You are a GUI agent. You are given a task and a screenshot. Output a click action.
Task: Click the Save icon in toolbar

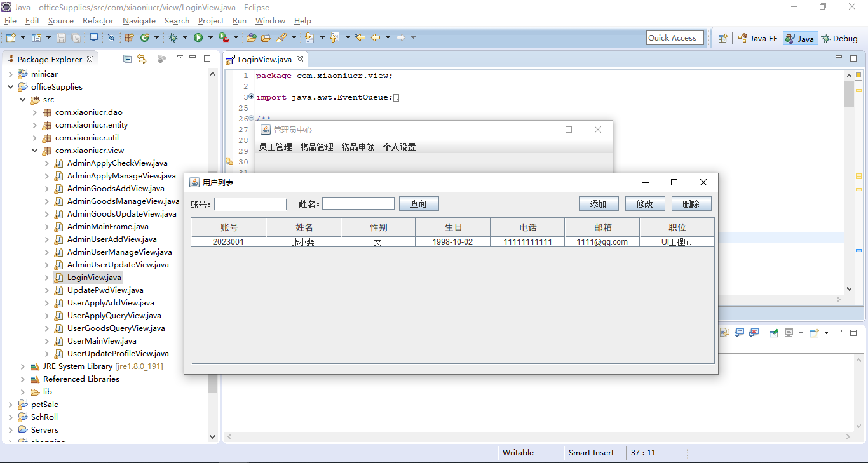click(61, 37)
